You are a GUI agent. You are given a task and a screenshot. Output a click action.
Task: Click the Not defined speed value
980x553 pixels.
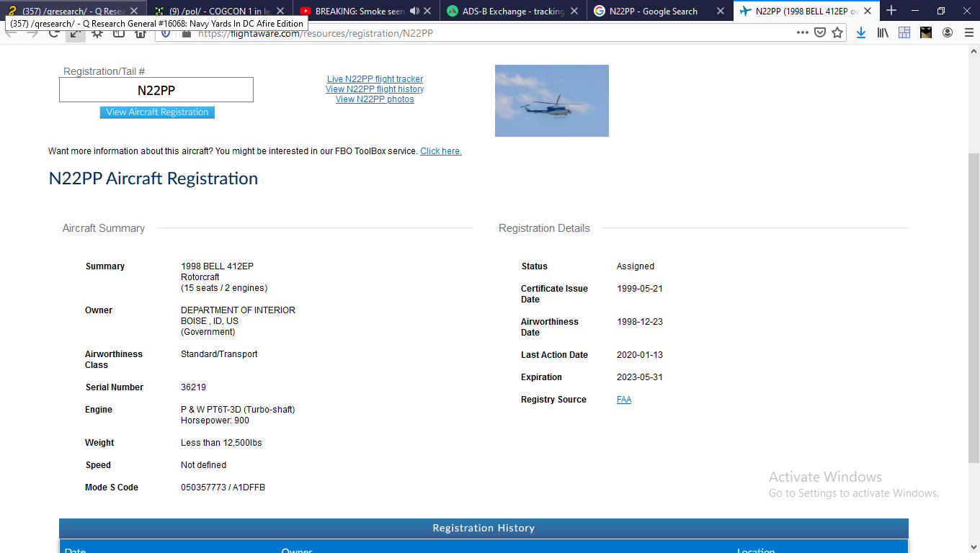(x=203, y=465)
